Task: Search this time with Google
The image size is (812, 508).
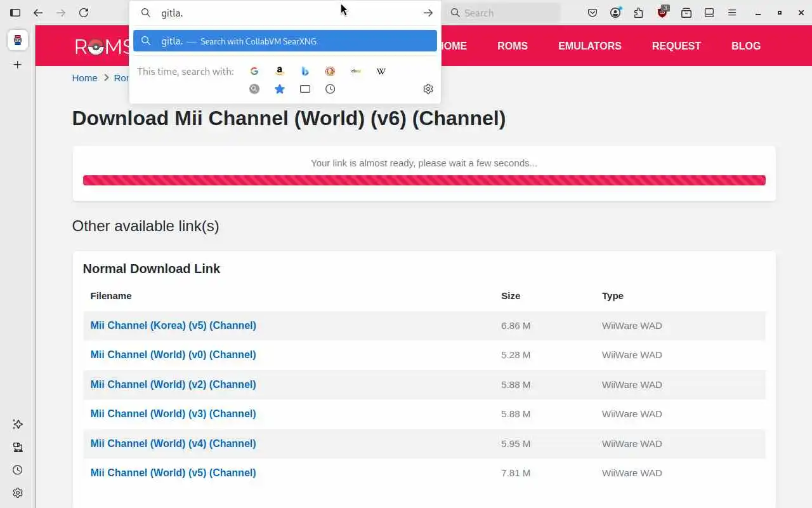Action: 254,71
